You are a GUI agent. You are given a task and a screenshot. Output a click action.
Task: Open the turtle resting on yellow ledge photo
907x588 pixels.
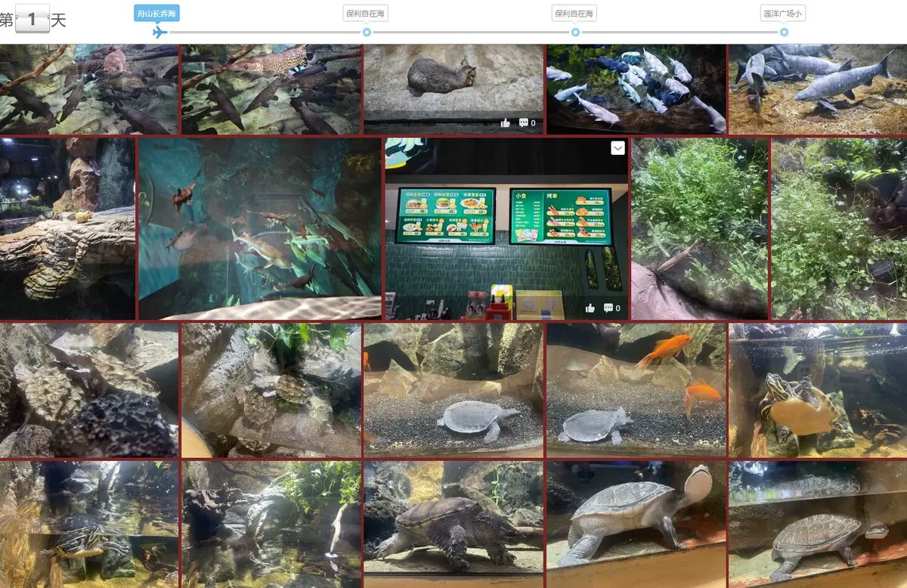[x=818, y=525]
